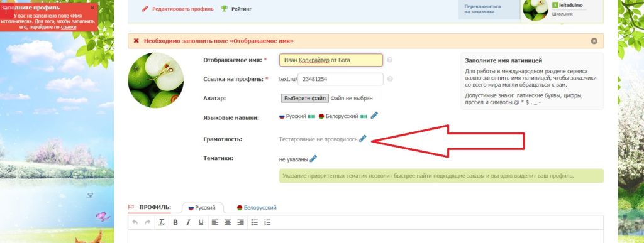Toggle Bold formatting in the editor
This screenshot has height=243, width=644.
coord(175,222)
